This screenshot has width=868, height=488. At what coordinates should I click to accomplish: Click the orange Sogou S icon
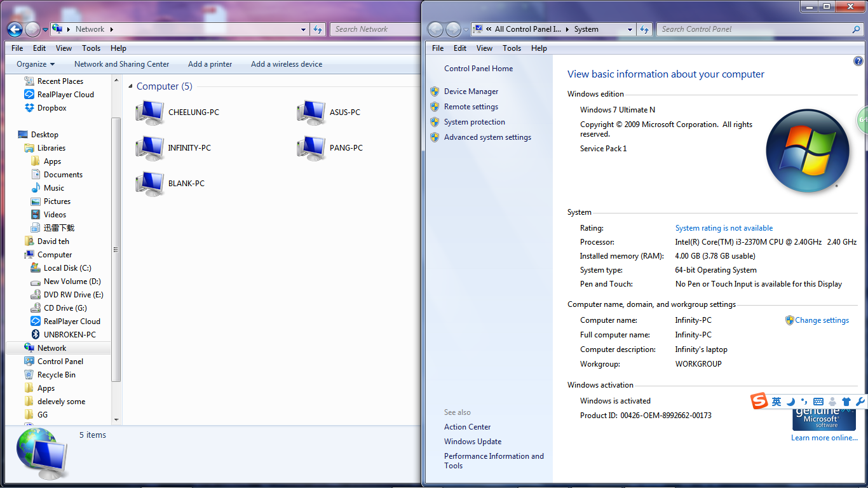pyautogui.click(x=759, y=401)
